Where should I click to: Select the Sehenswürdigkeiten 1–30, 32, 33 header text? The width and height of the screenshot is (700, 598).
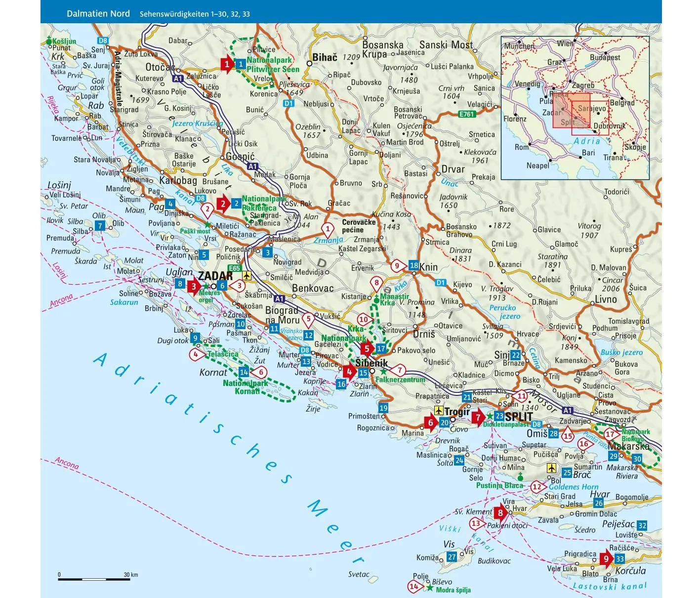click(195, 14)
